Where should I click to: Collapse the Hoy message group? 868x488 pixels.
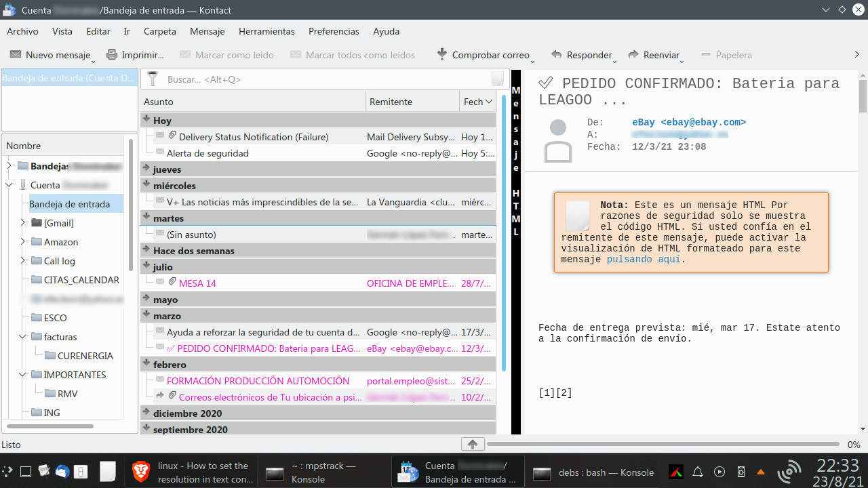click(x=146, y=120)
